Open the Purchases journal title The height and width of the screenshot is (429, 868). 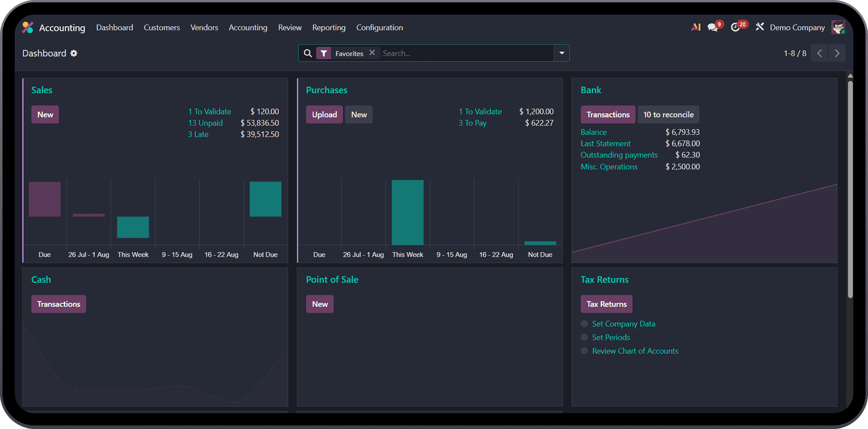pyautogui.click(x=326, y=90)
